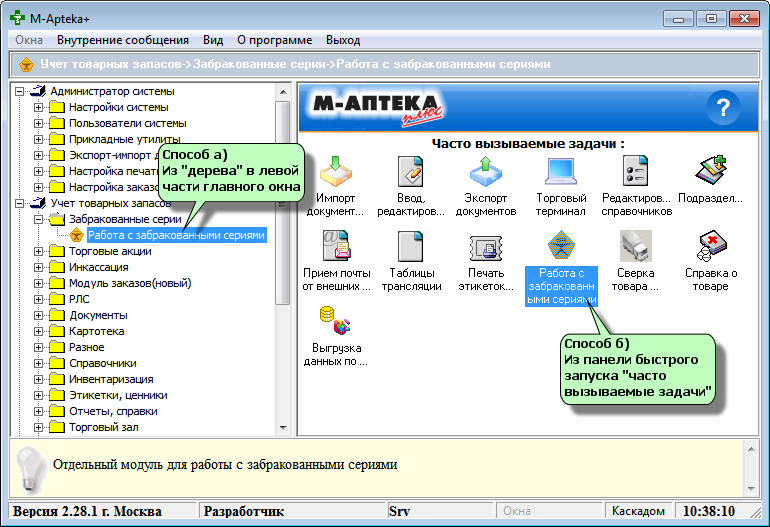Collapse the Забракованные серии tree node

39,219
